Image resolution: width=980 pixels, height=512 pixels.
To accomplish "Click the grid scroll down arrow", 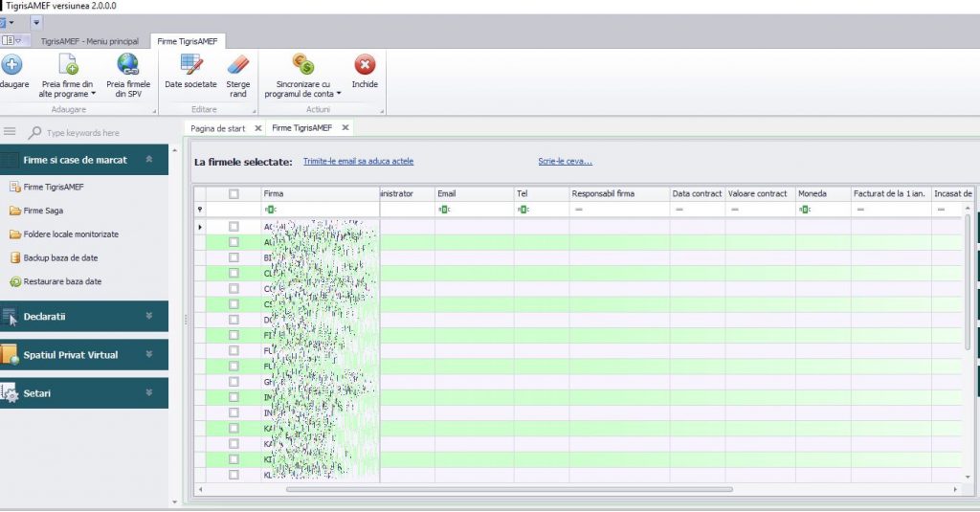I will 968,477.
